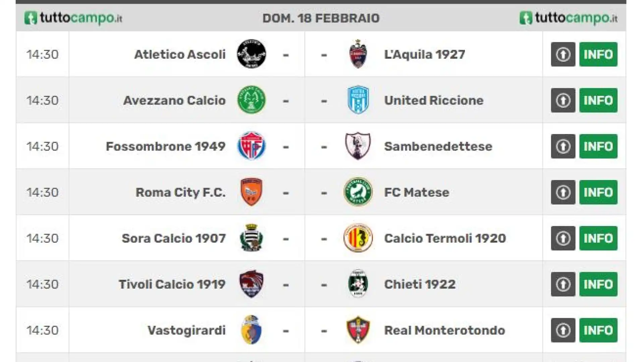
Task: Open the Roma City F.C. orange crest
Action: pos(252,192)
